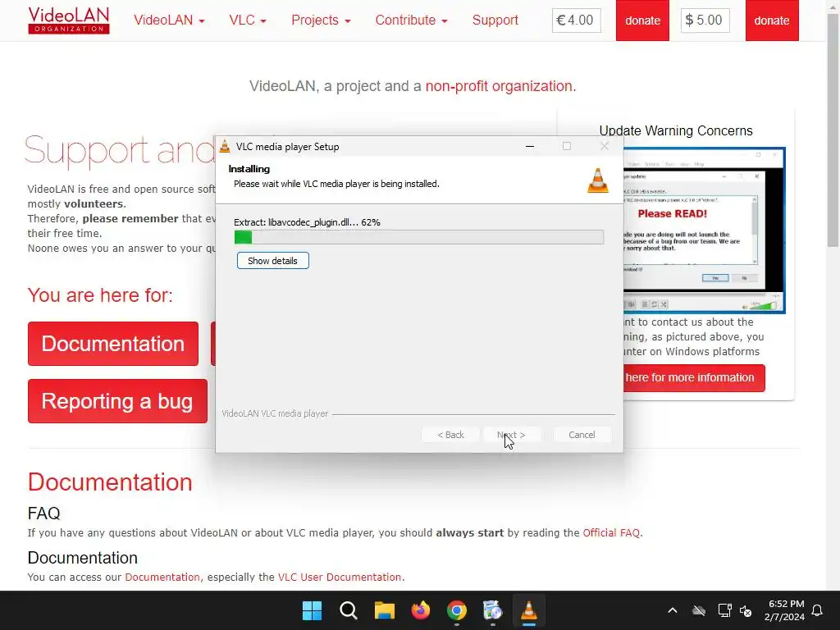This screenshot has height=630, width=840.
Task: Click the Next button in the Setup dialog
Action: (x=511, y=435)
